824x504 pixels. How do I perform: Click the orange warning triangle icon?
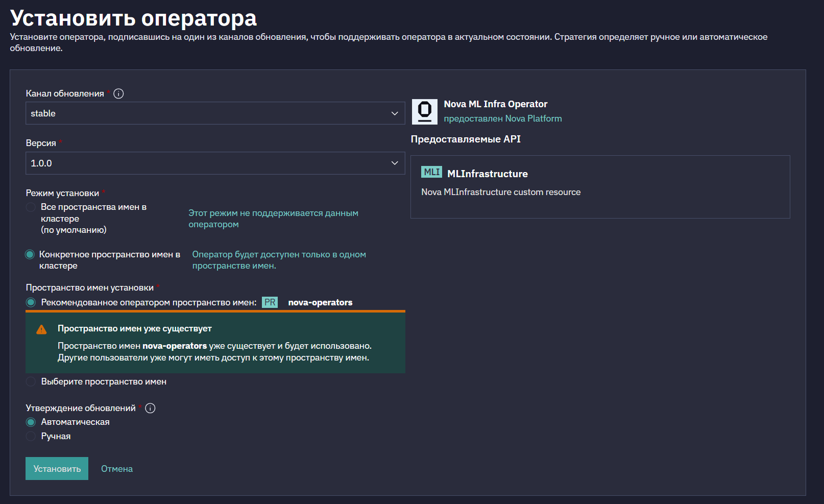coord(41,329)
